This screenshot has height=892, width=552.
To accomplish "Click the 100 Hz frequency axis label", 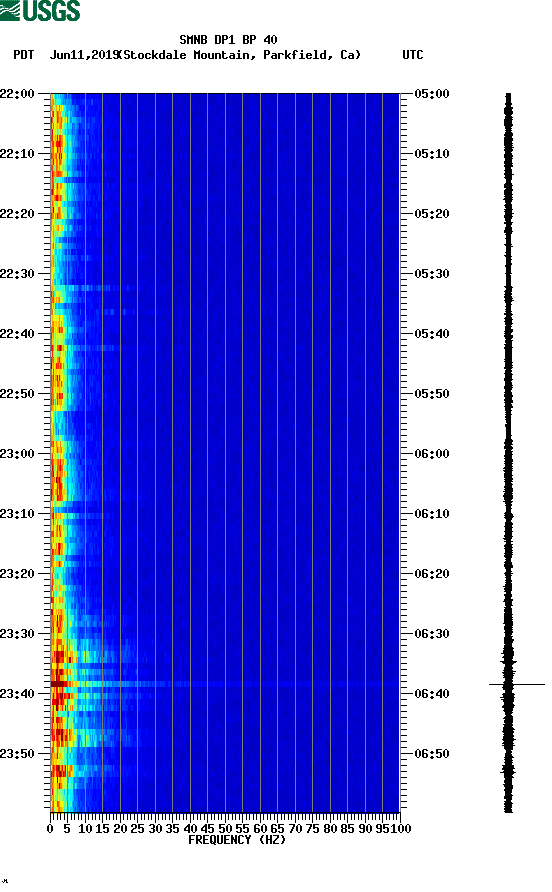I will [402, 829].
